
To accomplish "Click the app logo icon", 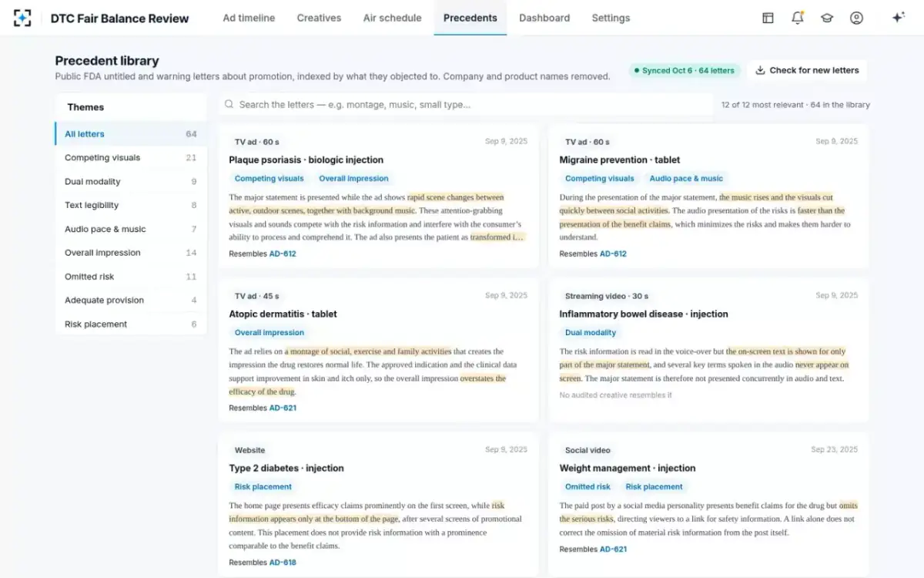I will tap(22, 18).
